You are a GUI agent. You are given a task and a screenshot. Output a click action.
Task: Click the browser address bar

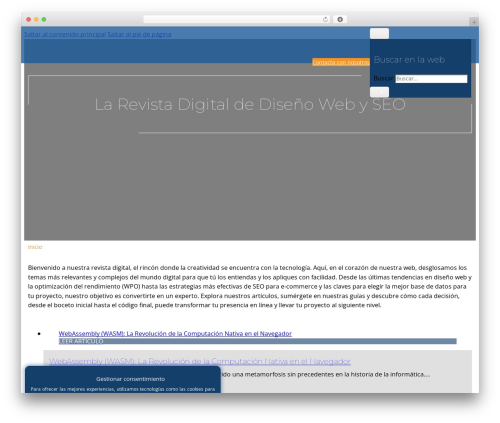(x=236, y=19)
